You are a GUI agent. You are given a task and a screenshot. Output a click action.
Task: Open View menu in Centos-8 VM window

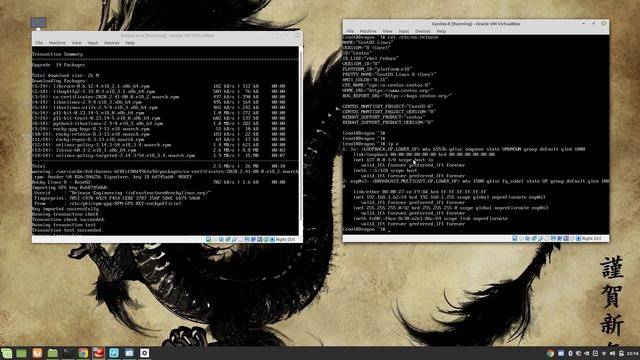point(387,31)
